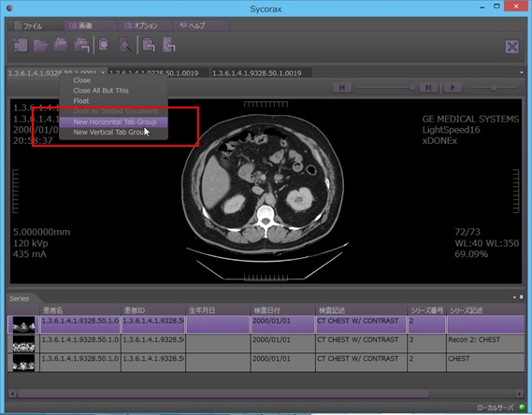Open the single folder toolbar icon
Image resolution: width=532 pixels, height=415 pixels.
(x=40, y=45)
